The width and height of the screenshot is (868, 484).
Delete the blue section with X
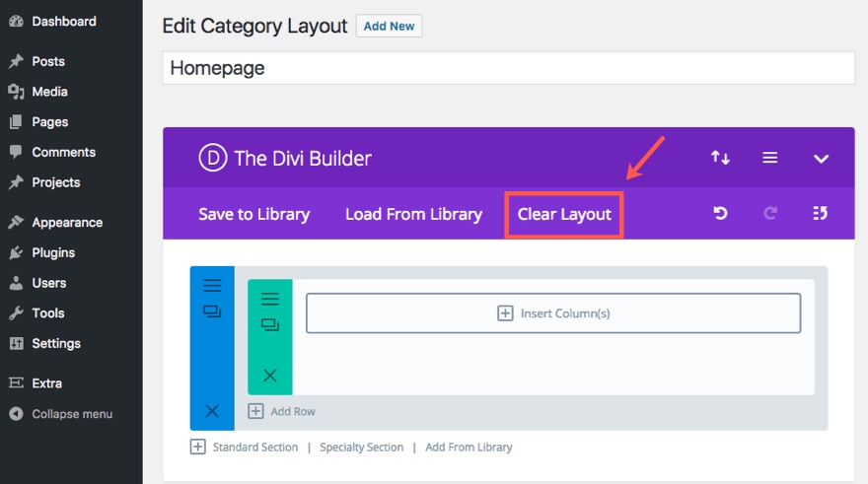click(x=212, y=411)
